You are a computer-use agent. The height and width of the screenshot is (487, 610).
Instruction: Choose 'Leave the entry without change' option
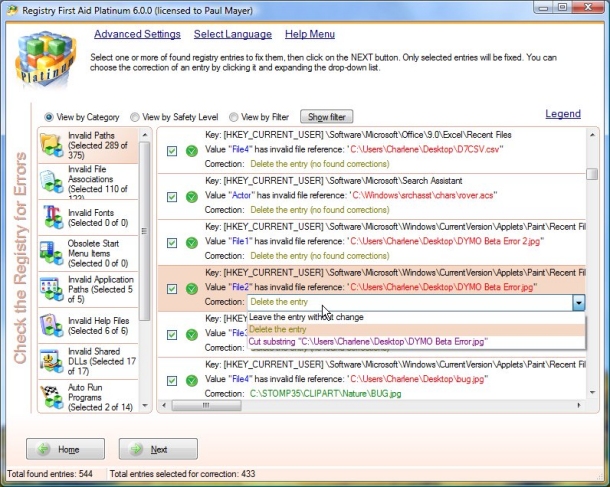tap(416, 317)
